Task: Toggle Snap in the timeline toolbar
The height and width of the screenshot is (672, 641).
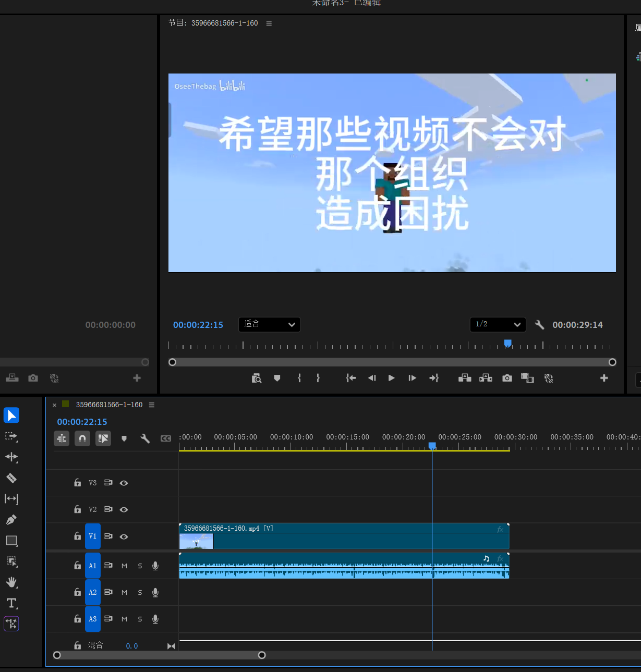Action: 82,438
